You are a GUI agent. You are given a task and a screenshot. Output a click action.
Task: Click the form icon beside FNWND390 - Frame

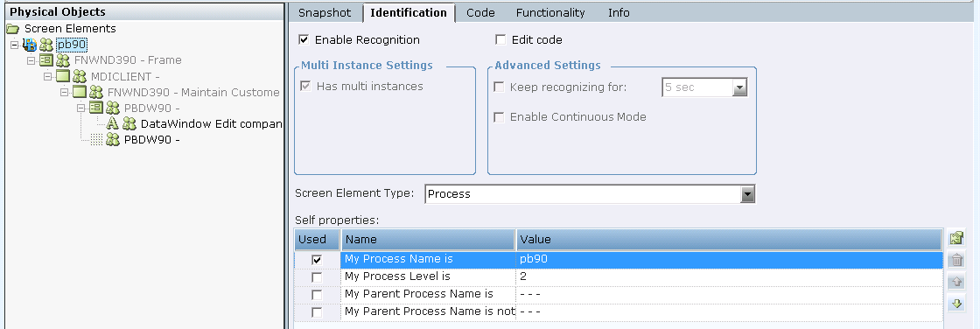point(46,60)
